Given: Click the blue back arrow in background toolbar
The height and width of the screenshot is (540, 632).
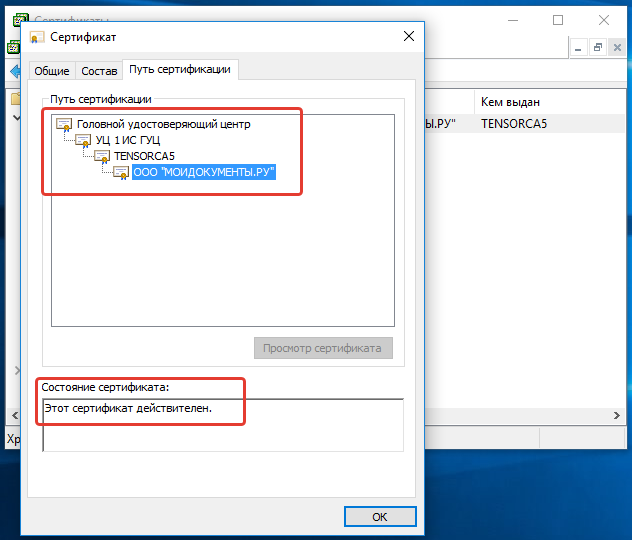Looking at the screenshot, I should pyautogui.click(x=14, y=72).
